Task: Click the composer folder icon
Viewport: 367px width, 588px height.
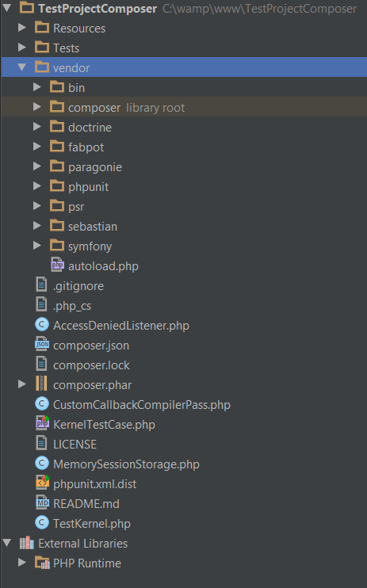Action: (57, 107)
